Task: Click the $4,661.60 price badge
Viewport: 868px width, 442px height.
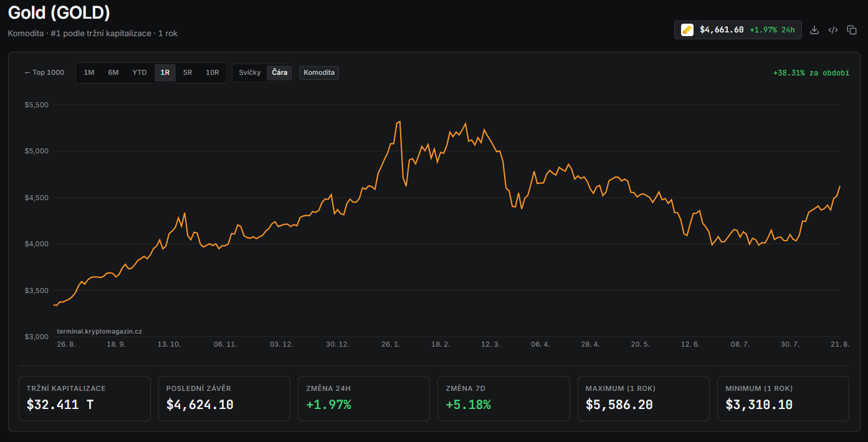Action: pos(738,30)
